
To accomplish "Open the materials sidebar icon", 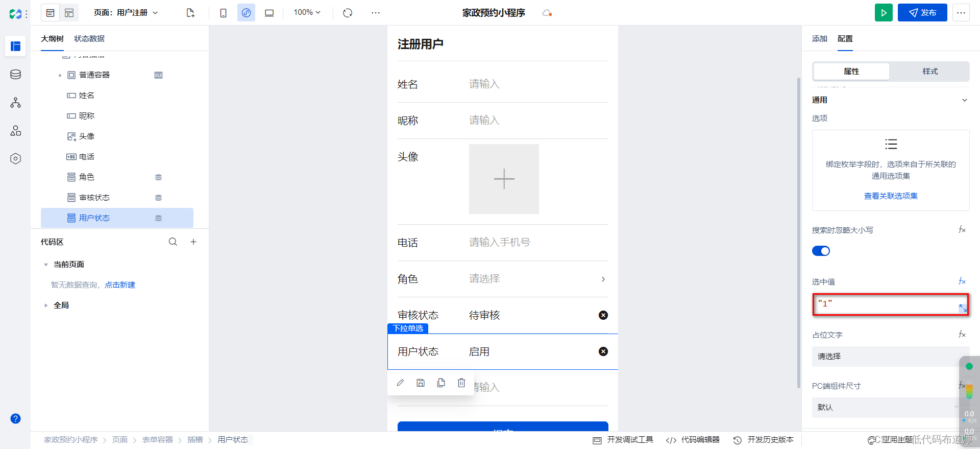I will pyautogui.click(x=15, y=131).
